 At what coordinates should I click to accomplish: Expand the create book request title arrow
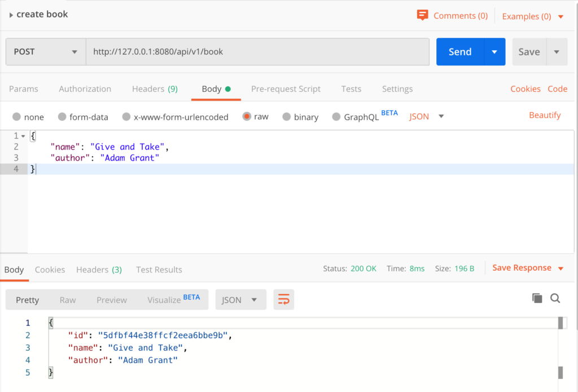(x=11, y=15)
